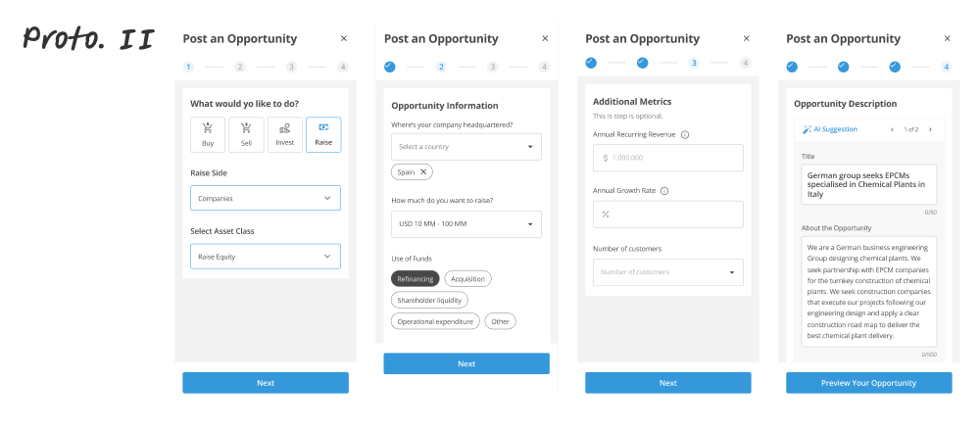The width and height of the screenshot is (980, 431).
Task: Open the Number of customers dropdown
Action: 668,272
